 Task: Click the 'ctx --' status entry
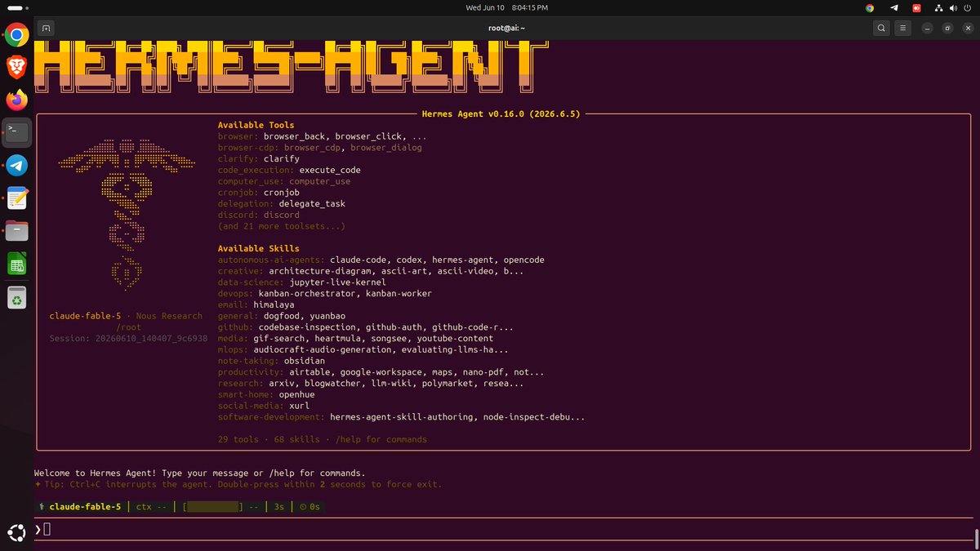click(151, 507)
